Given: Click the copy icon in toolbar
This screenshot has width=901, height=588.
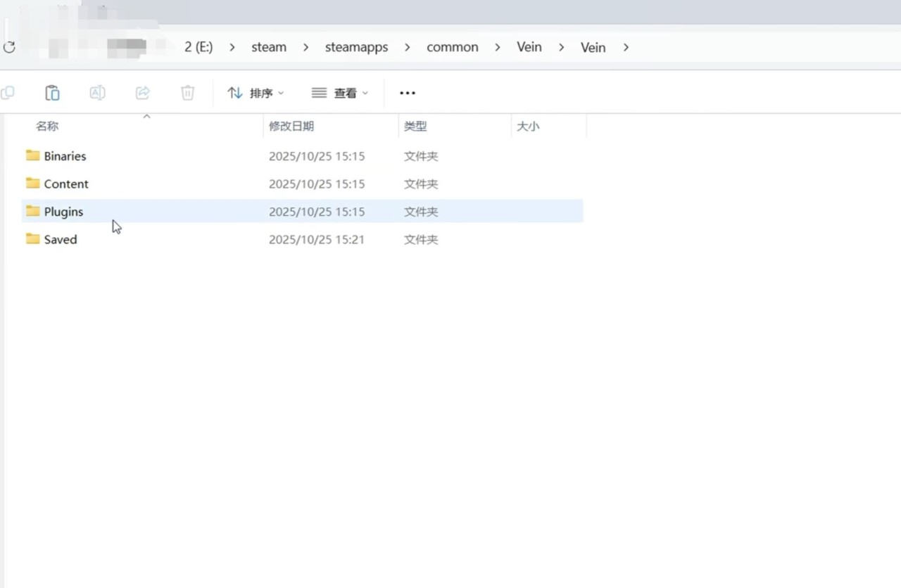Looking at the screenshot, I should pyautogui.click(x=8, y=93).
